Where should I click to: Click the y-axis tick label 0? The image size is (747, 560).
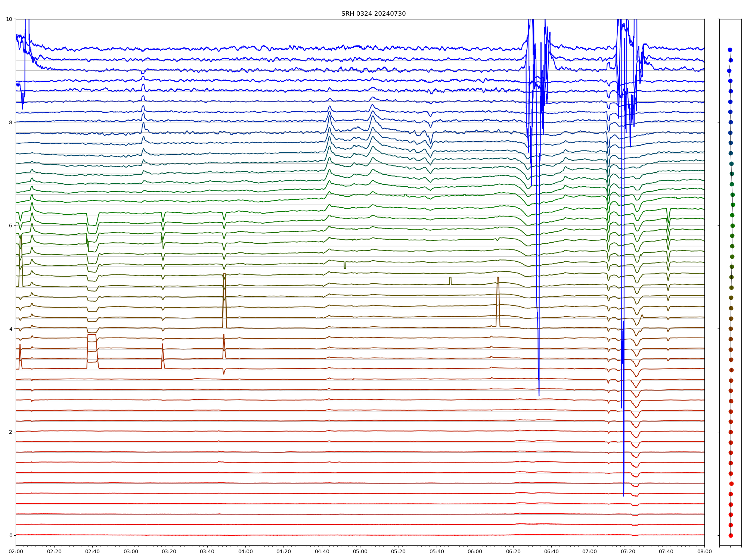(x=10, y=535)
